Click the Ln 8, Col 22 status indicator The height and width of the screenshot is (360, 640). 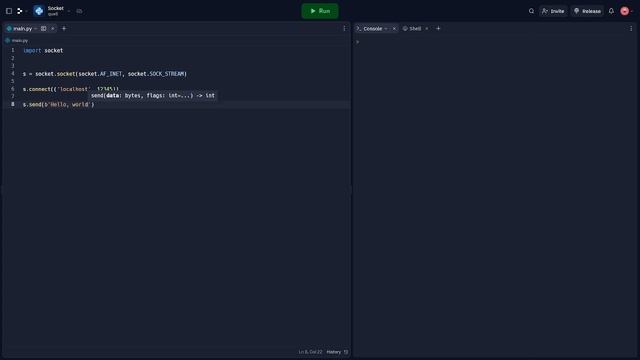pos(310,352)
